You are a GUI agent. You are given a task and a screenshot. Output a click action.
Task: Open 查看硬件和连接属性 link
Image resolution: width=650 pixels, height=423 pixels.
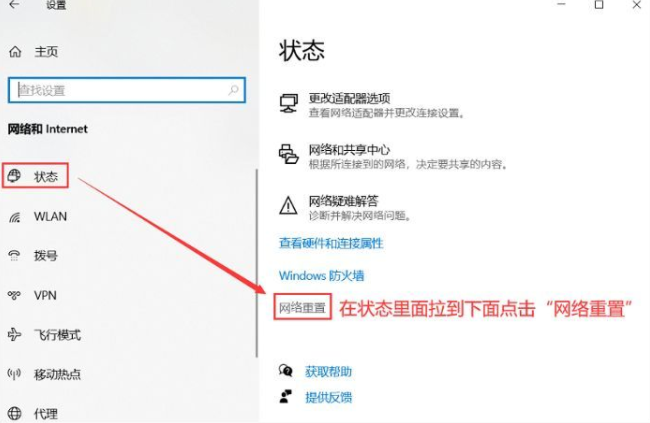coord(331,243)
